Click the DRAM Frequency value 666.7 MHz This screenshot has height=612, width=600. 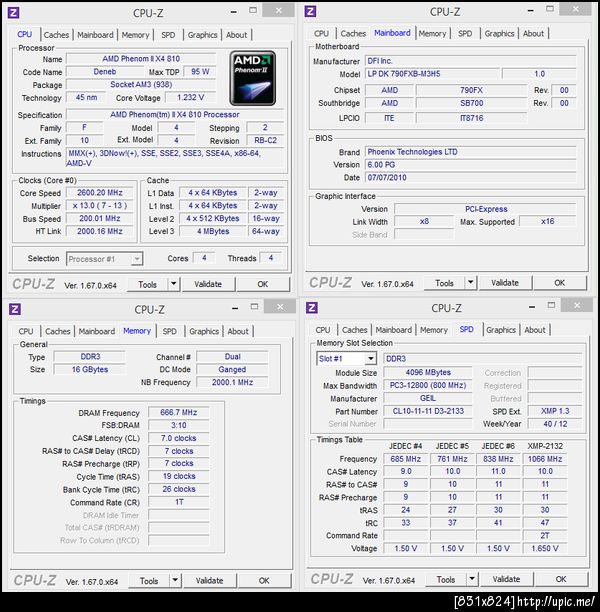[178, 412]
